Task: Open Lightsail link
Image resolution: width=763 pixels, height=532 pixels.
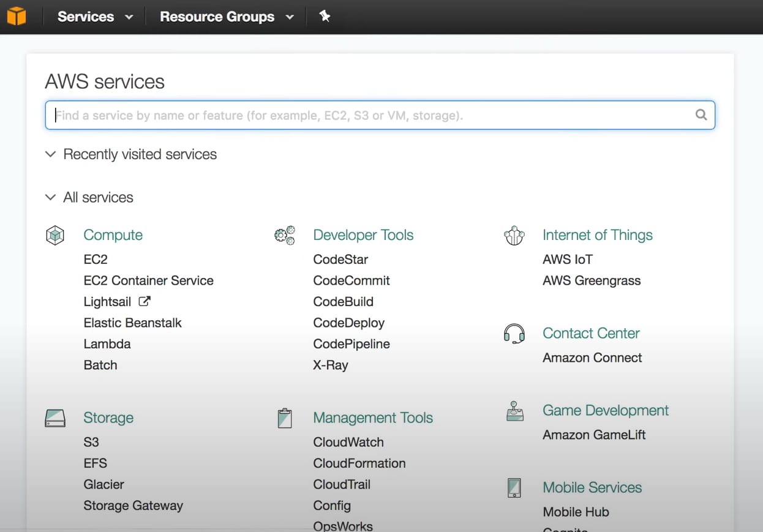Action: [x=107, y=302]
